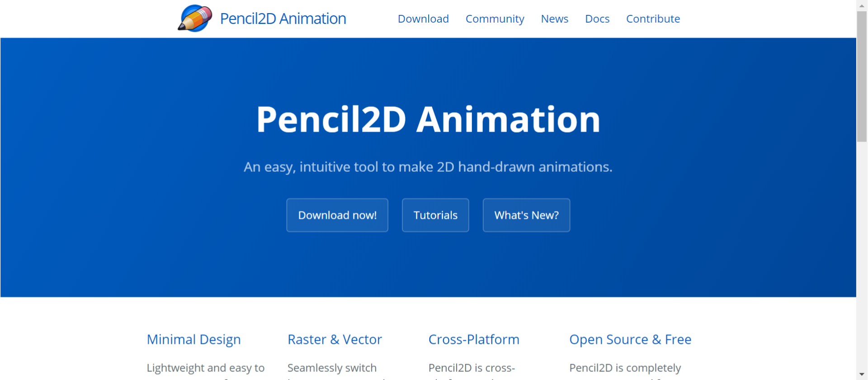Click the Tutorials button
The height and width of the screenshot is (380, 868).
pyautogui.click(x=435, y=215)
